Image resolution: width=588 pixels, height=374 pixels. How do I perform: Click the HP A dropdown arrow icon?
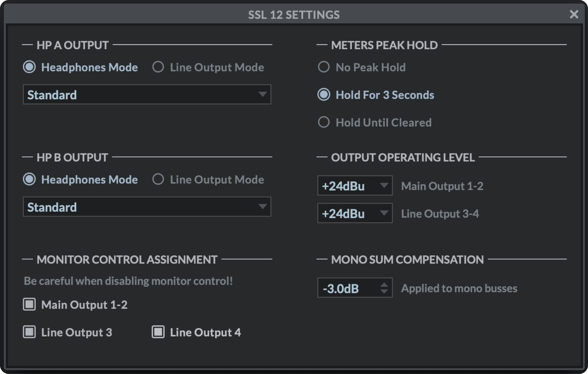(262, 94)
